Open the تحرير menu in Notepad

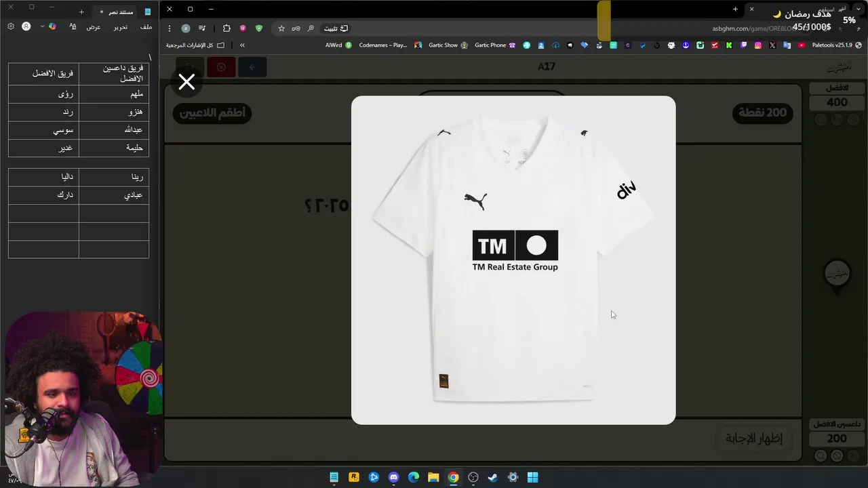pyautogui.click(x=120, y=26)
